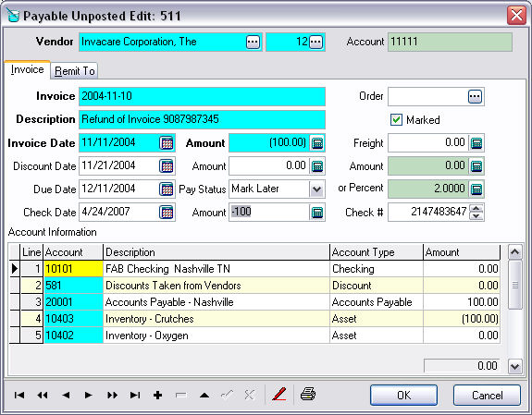Add new record with plus icon
Image resolution: width=532 pixels, height=415 pixels.
158,395
